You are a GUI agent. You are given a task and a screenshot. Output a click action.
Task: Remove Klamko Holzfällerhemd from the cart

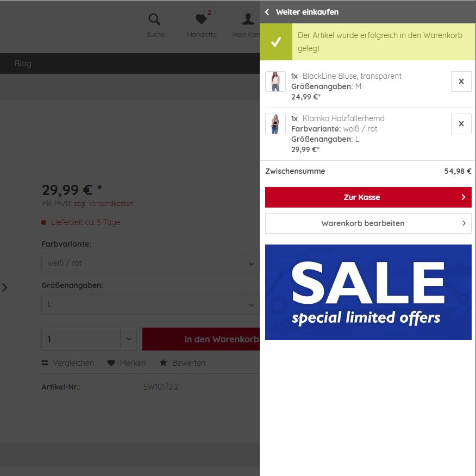(461, 123)
